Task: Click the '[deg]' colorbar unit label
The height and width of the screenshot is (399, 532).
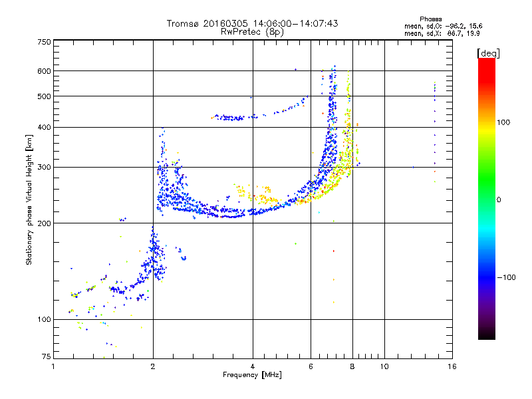Action: [488, 53]
